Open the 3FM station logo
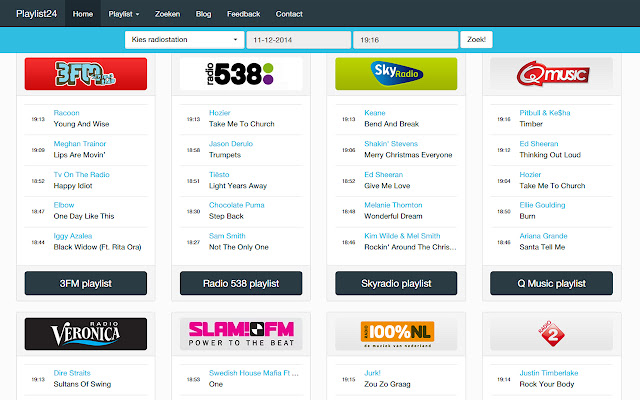 pyautogui.click(x=86, y=74)
